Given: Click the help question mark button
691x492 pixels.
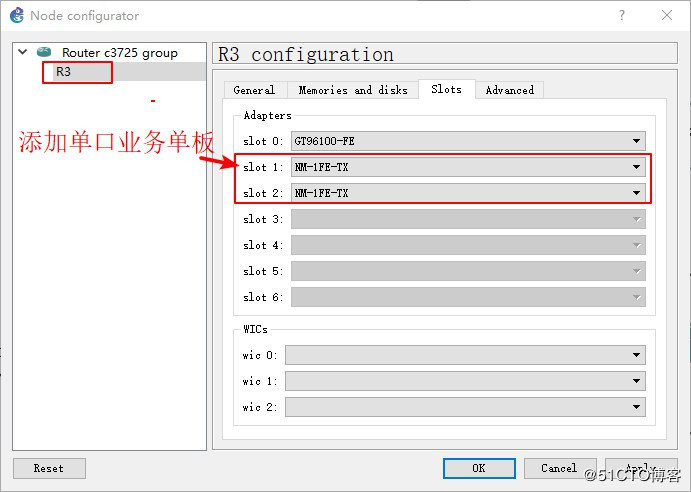Looking at the screenshot, I should tap(621, 15).
